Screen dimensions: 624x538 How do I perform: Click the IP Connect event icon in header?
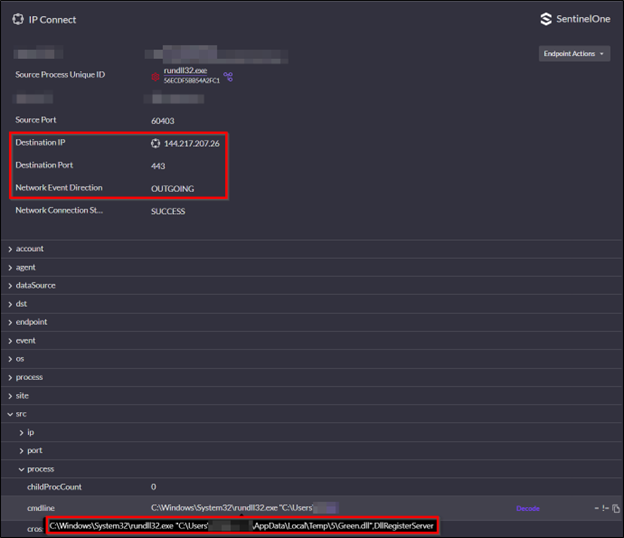coord(17,19)
